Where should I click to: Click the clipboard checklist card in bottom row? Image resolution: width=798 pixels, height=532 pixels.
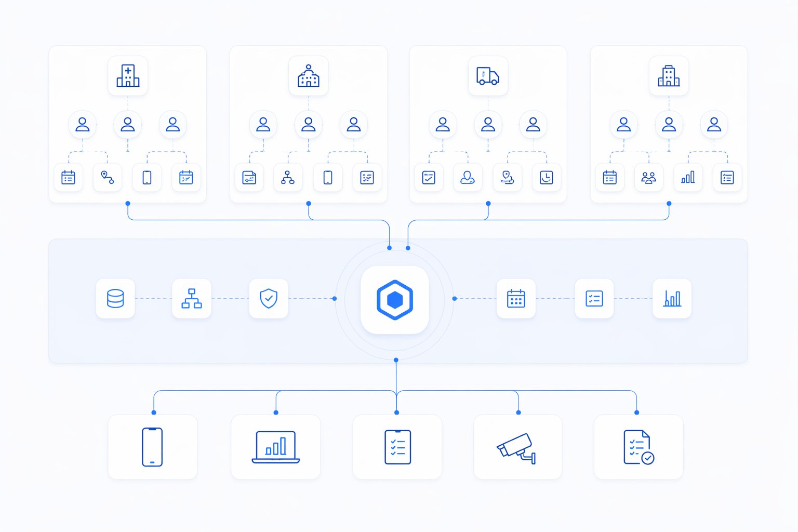coord(397,447)
